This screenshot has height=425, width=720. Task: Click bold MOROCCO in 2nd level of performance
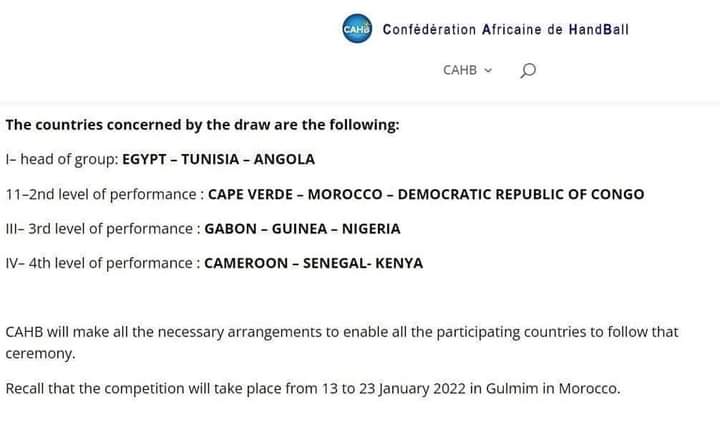(x=345, y=194)
